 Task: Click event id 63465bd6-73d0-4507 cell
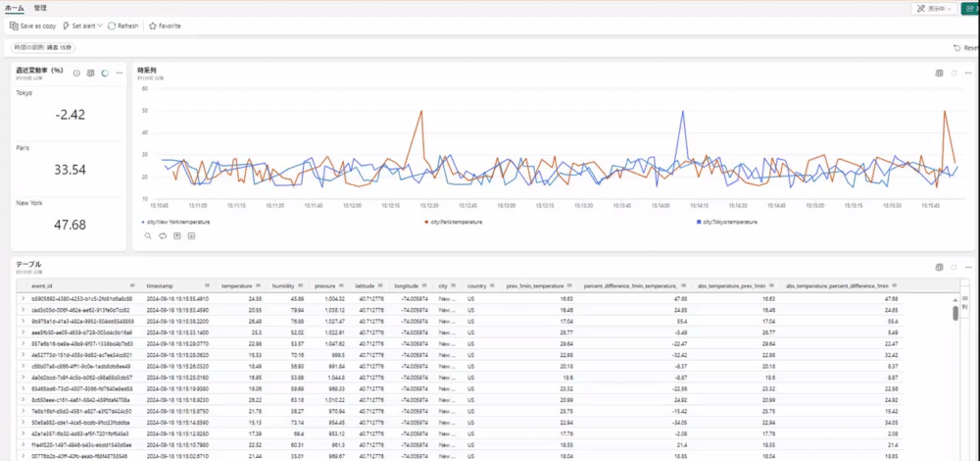click(x=81, y=387)
